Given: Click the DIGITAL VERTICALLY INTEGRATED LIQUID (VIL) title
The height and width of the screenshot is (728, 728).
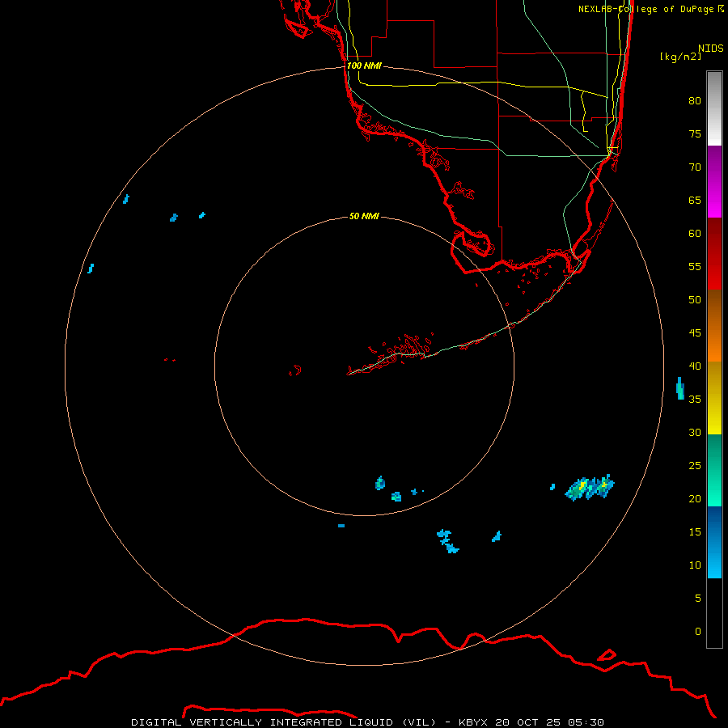Looking at the screenshot, I should coord(283,722).
